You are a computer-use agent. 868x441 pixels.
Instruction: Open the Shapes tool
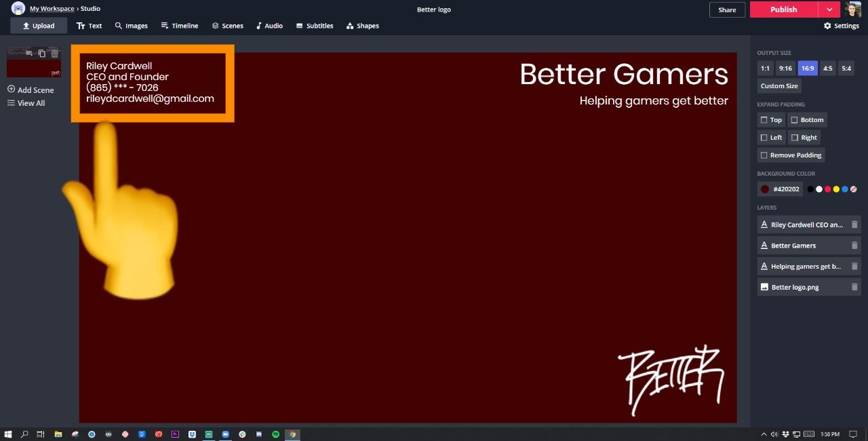pos(362,26)
